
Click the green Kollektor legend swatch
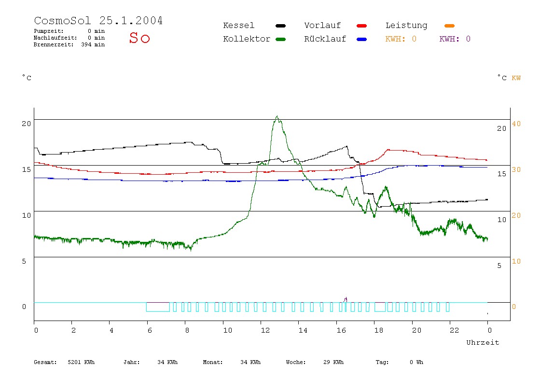point(280,39)
